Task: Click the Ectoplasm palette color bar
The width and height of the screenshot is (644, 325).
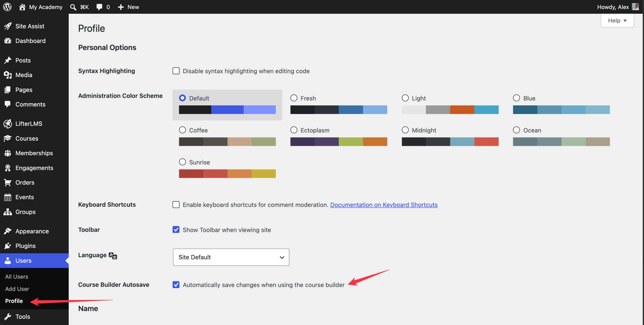Action: [339, 142]
